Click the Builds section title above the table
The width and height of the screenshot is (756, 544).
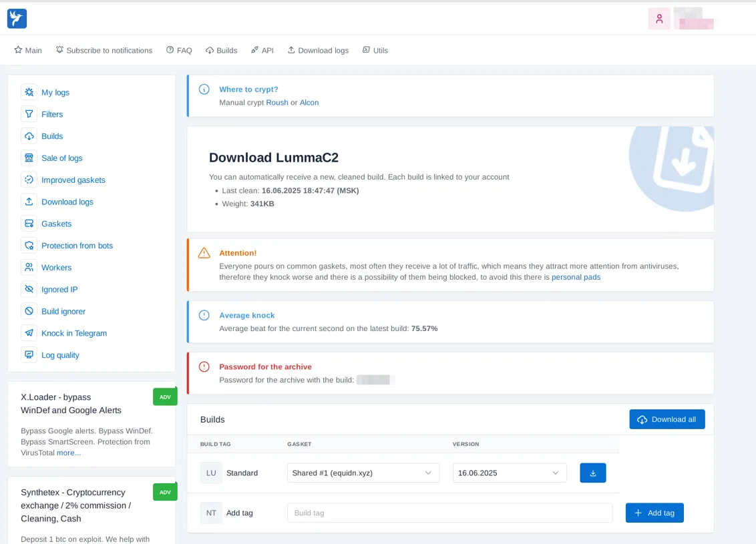(212, 420)
